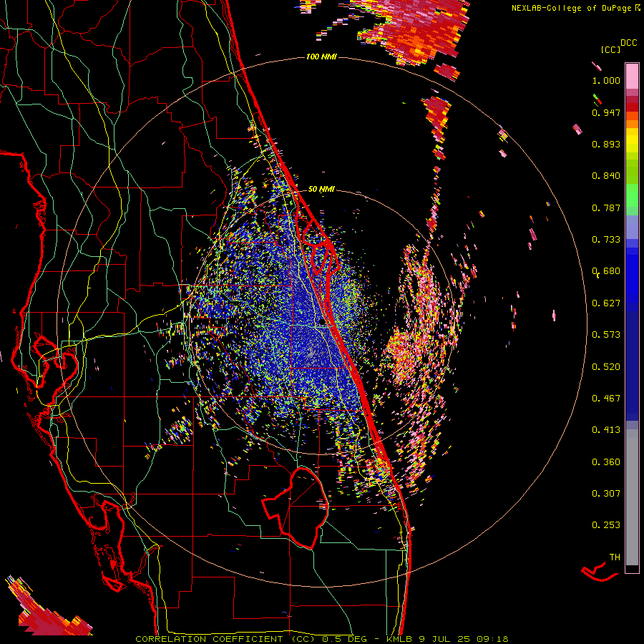The image size is (644, 644).
Task: Click the KMLB radar site marker at center
Action: [321, 321]
